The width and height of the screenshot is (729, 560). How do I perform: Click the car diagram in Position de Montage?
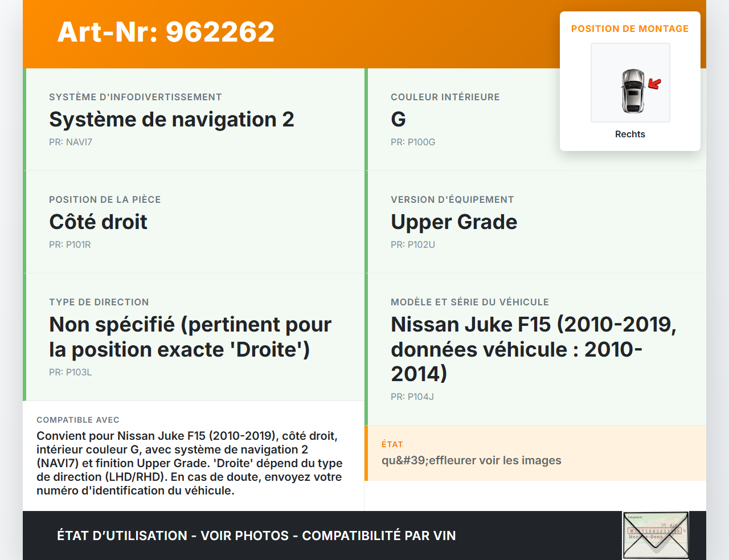(630, 82)
